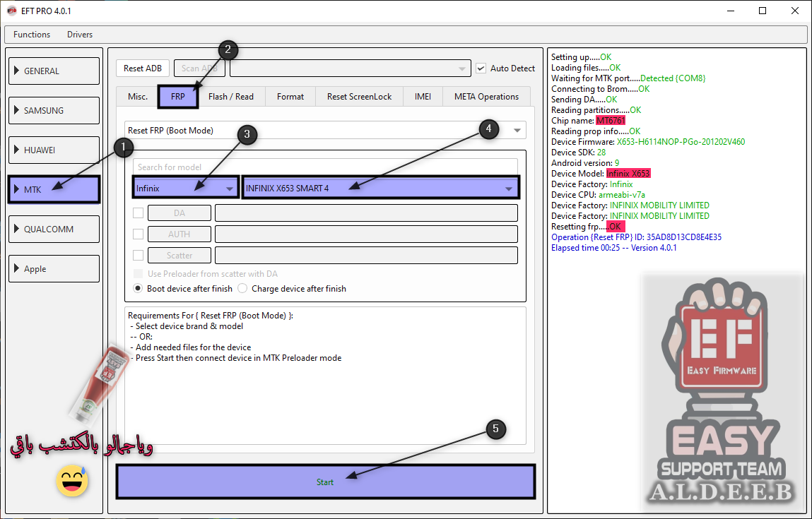The width and height of the screenshot is (812, 519).
Task: Expand the QUALCOMM section
Action: tap(54, 229)
